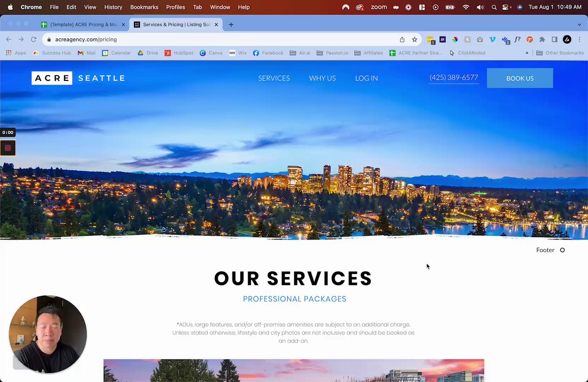Open the Apple menu
The image size is (588, 382).
point(10,7)
